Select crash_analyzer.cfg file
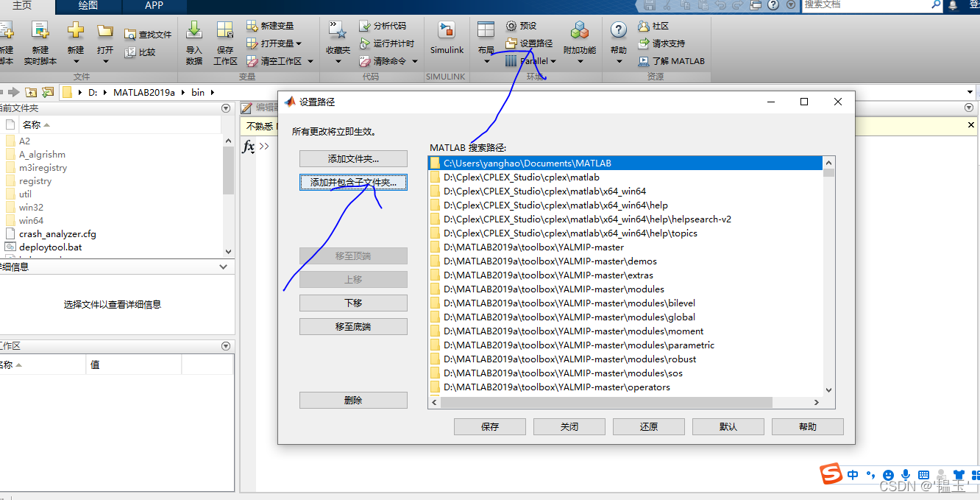980x500 pixels. pyautogui.click(x=57, y=234)
